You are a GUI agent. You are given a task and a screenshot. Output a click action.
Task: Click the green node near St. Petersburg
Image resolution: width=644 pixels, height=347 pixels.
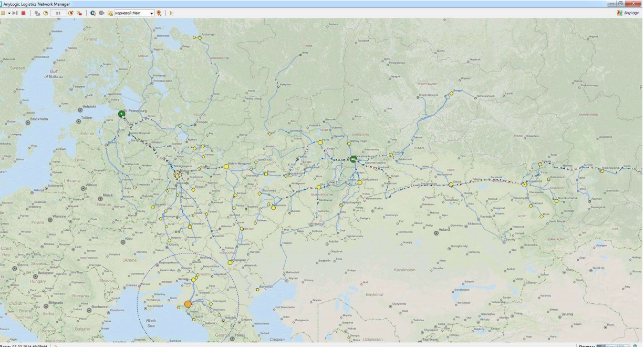tap(122, 113)
